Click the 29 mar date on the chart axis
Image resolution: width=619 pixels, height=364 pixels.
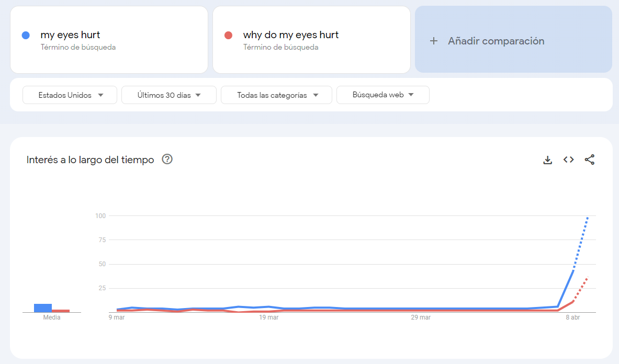point(421,317)
